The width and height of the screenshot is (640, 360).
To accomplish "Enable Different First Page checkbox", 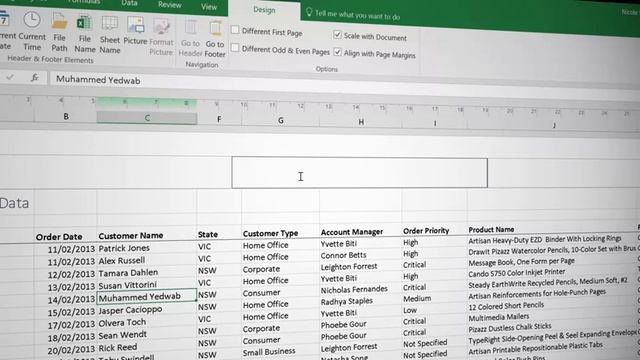I will pyautogui.click(x=235, y=30).
